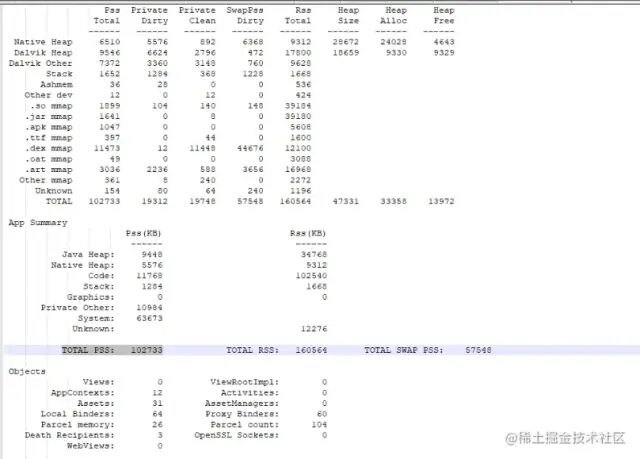The image size is (640, 459).
Task: Click the .dex mmap SwapPss value "44676"
Action: [250, 148]
